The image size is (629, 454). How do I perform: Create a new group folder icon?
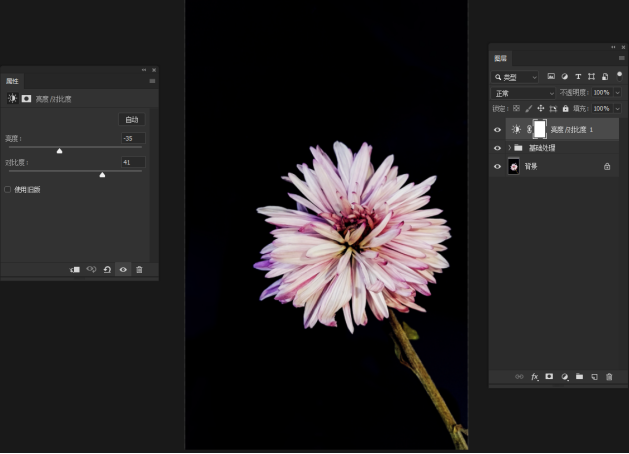click(579, 377)
